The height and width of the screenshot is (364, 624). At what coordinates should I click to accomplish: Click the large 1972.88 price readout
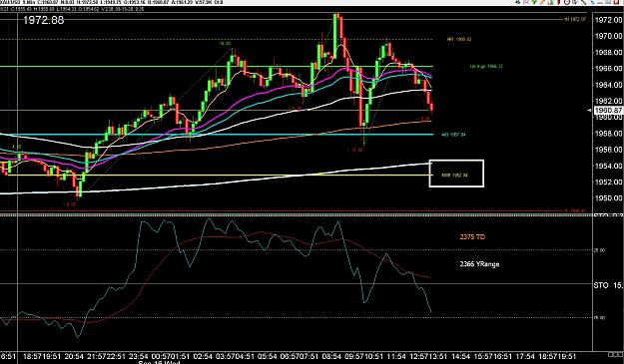(x=43, y=20)
